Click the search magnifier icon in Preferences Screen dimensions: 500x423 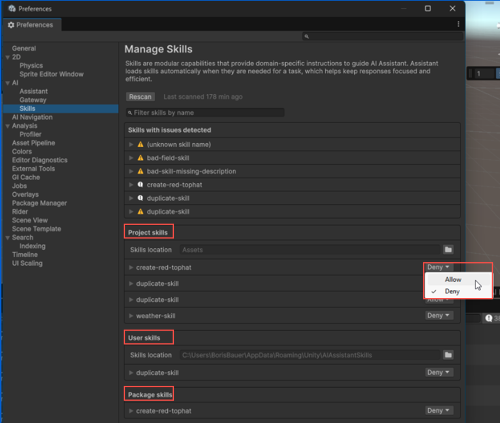click(307, 36)
